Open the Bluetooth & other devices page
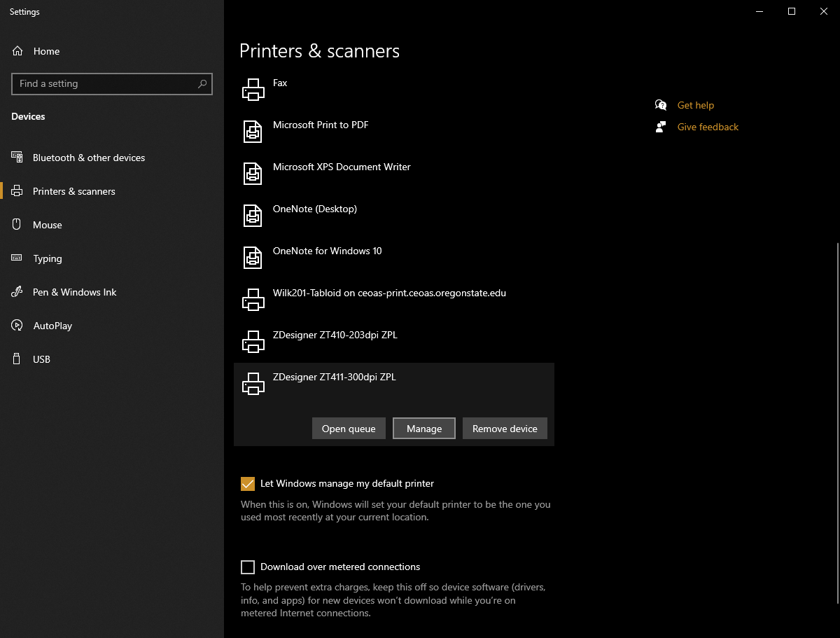Viewport: 840px width, 638px height. [89, 158]
